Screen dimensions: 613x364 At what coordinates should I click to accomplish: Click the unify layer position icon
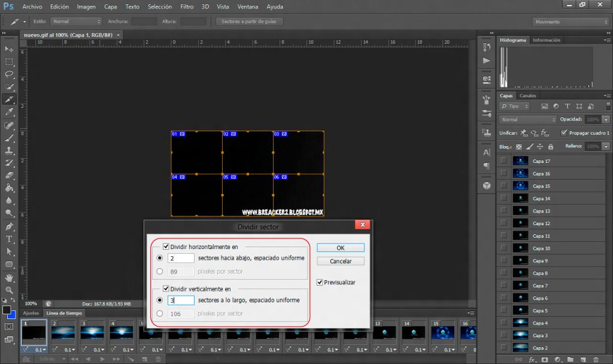click(524, 134)
